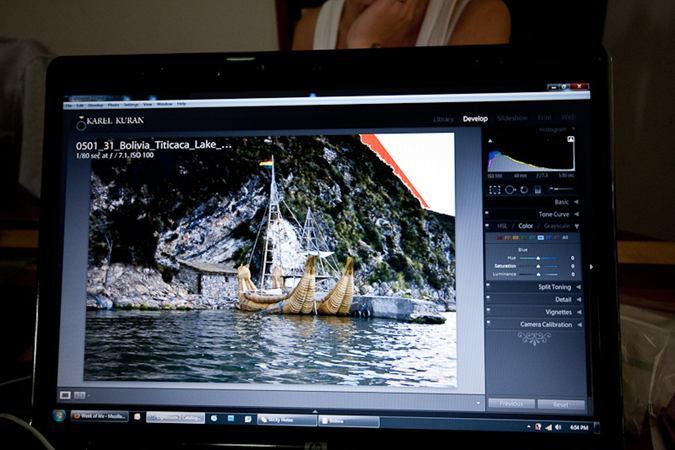Toggle the Tone Curve panel on/off switch
The image size is (675, 450).
coord(487,213)
